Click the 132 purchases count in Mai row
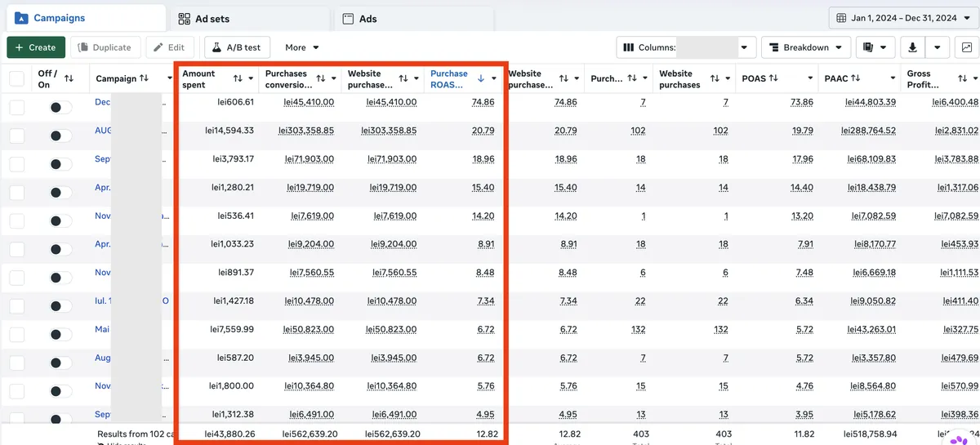Screen dimensions: 980x445 point(638,329)
